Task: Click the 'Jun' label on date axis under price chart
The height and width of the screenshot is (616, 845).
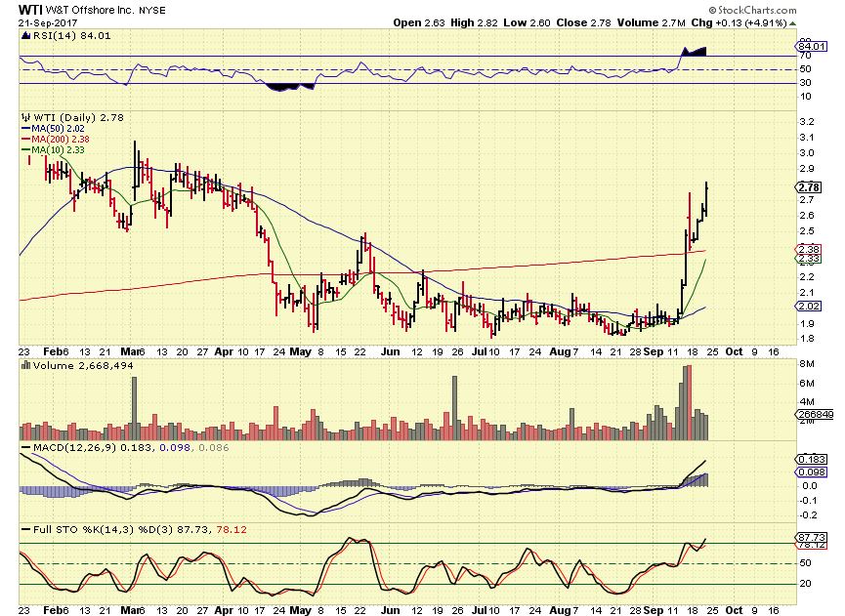Action: click(390, 351)
